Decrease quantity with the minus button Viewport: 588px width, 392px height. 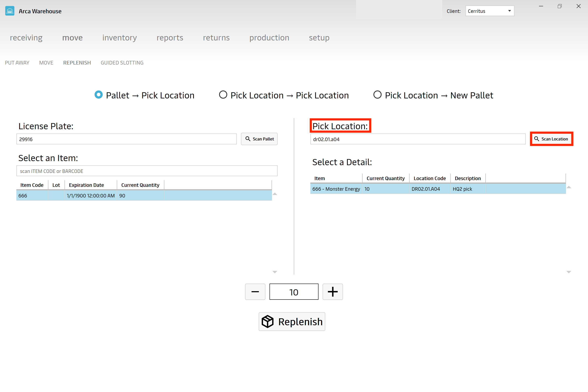255,292
